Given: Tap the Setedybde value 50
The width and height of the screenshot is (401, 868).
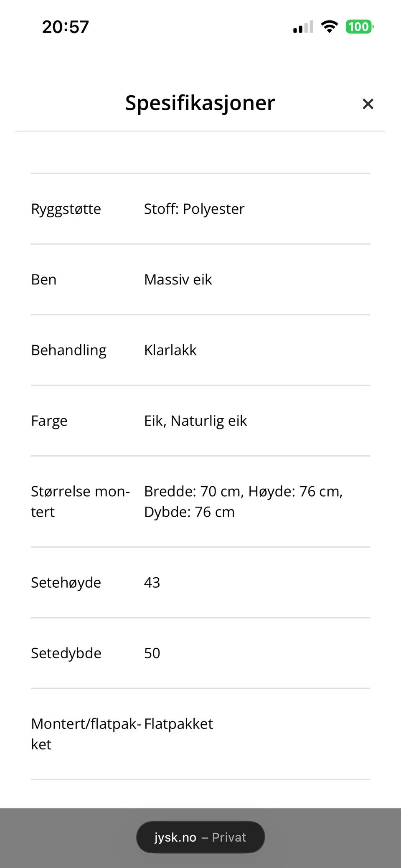Looking at the screenshot, I should tap(152, 653).
